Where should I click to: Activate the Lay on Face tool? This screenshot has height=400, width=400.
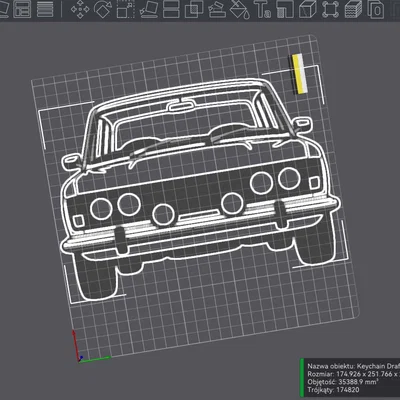tap(148, 9)
